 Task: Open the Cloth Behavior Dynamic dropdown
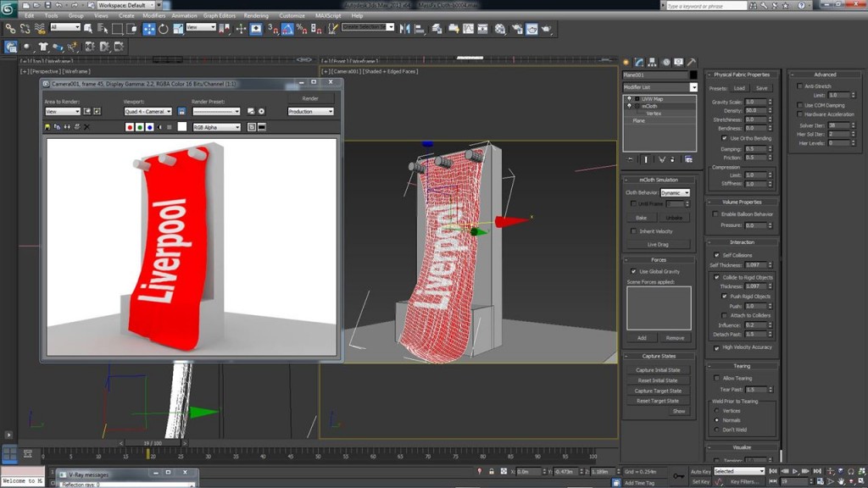[x=675, y=192]
